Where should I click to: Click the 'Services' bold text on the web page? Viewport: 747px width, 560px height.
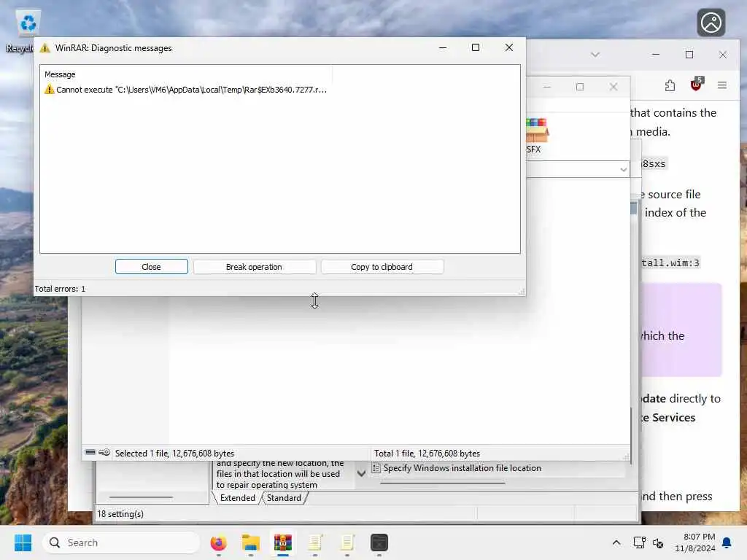673,418
